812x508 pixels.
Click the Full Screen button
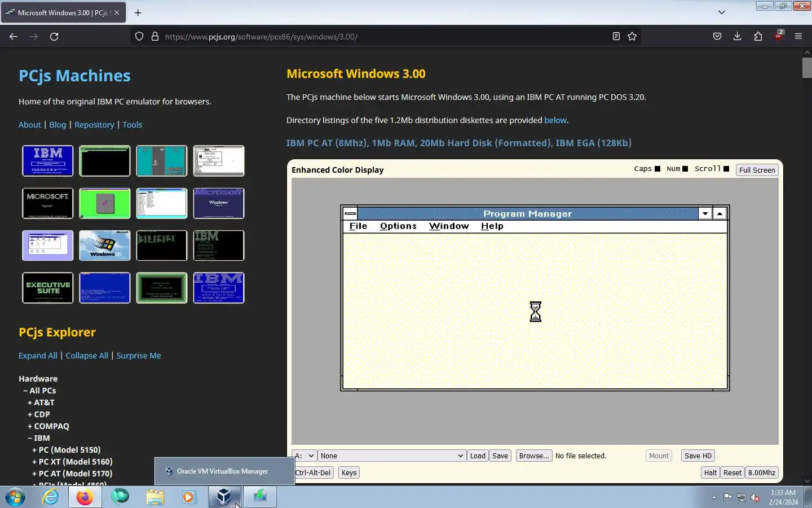point(757,170)
